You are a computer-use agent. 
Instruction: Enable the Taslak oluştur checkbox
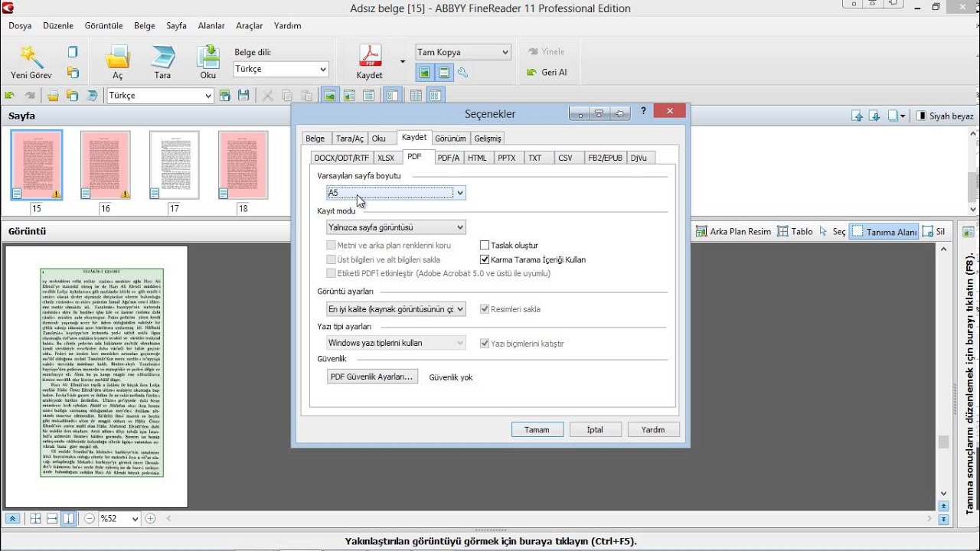coord(485,246)
